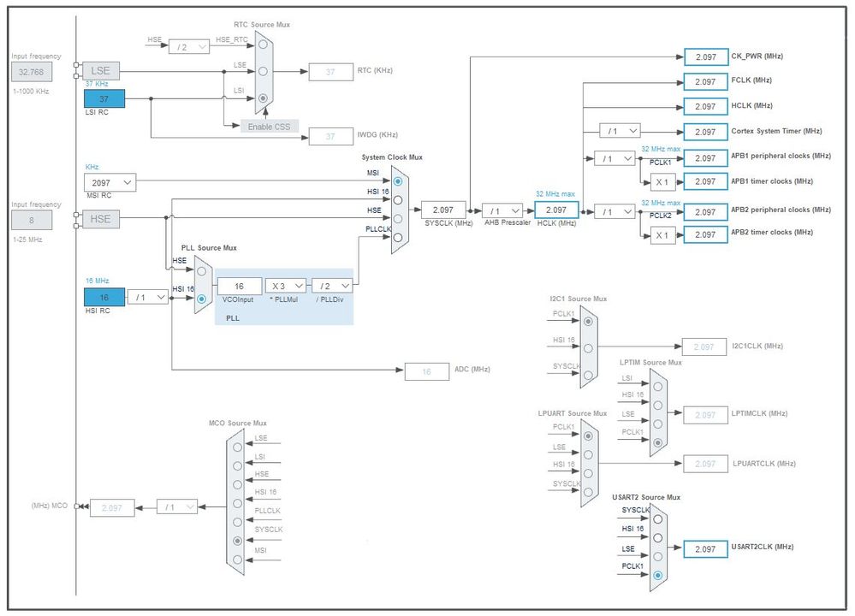Open AHB Prescaler /1 dropdown
Screen dimensions: 855x616
(x=502, y=210)
